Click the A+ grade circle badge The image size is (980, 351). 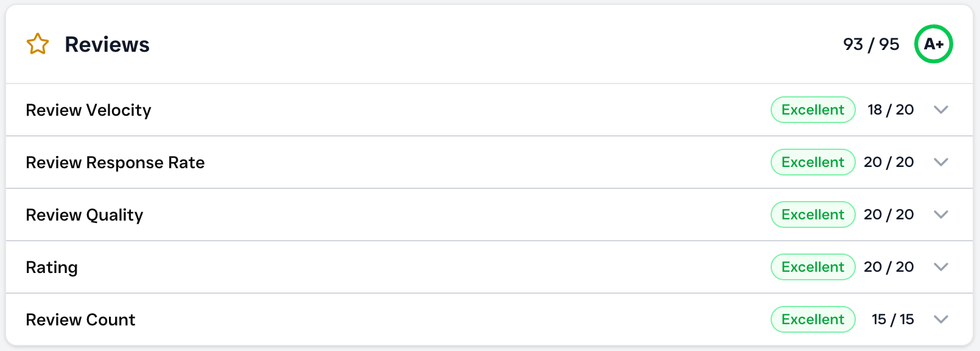click(933, 44)
